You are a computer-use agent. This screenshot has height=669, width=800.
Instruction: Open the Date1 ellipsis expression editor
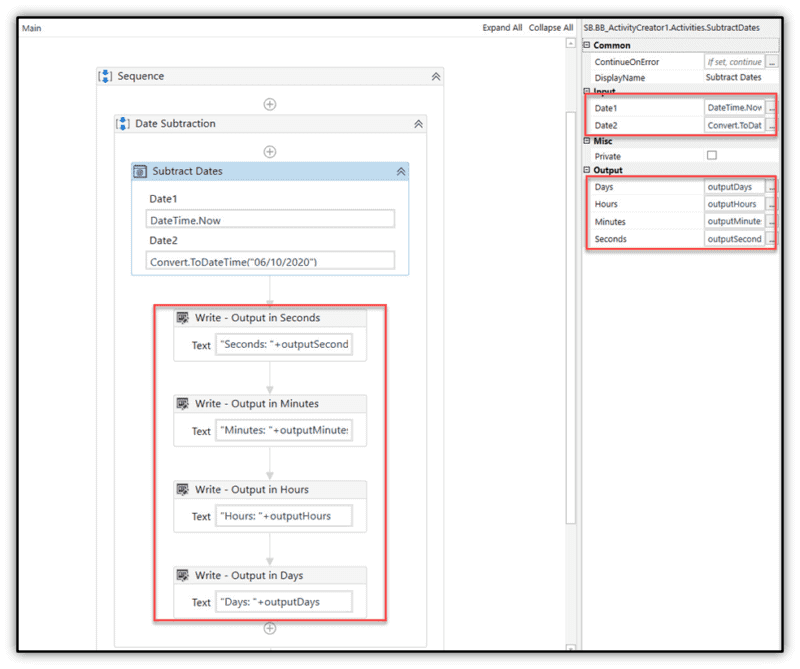click(772, 107)
